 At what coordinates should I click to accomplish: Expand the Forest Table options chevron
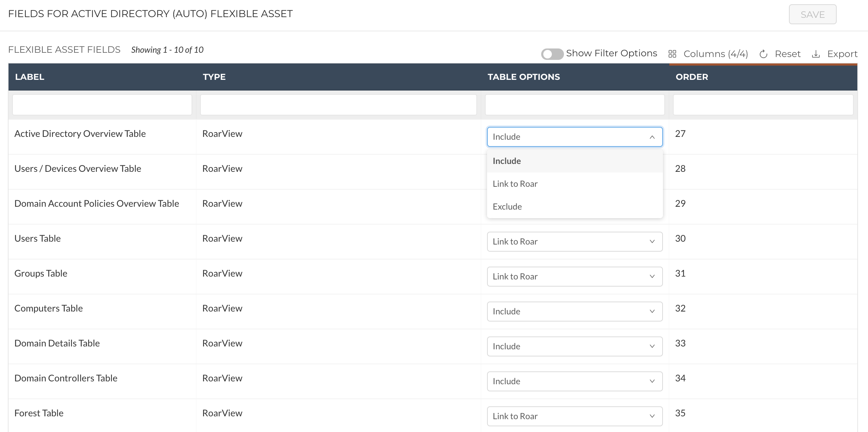(652, 416)
